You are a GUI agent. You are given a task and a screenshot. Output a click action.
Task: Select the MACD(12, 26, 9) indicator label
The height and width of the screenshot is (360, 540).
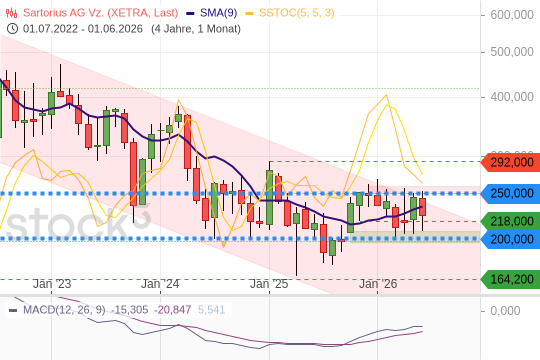(64, 310)
